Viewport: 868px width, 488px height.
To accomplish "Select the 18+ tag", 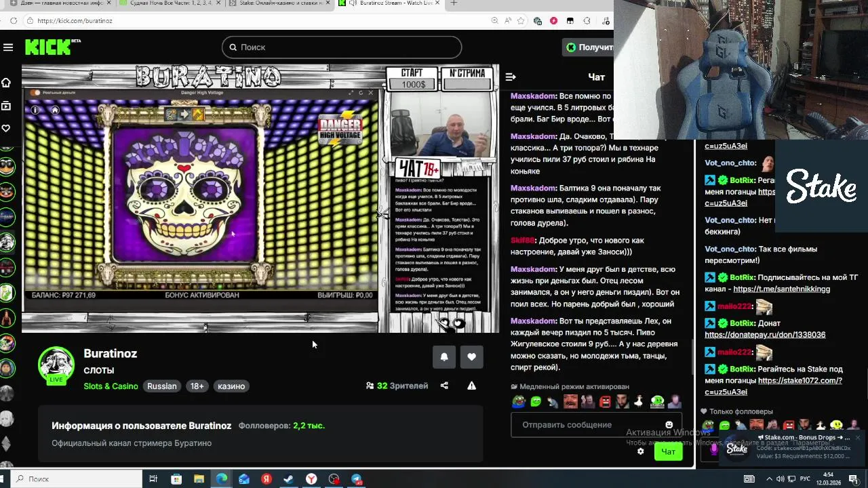I will coord(197,386).
